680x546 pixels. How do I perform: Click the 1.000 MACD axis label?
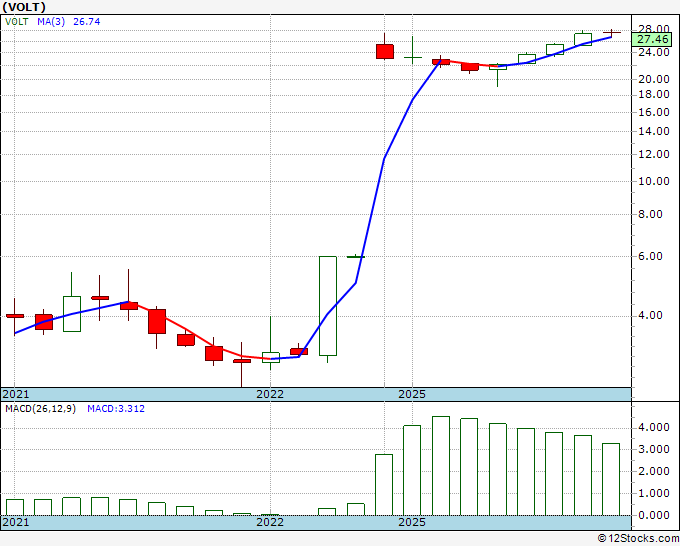point(654,493)
